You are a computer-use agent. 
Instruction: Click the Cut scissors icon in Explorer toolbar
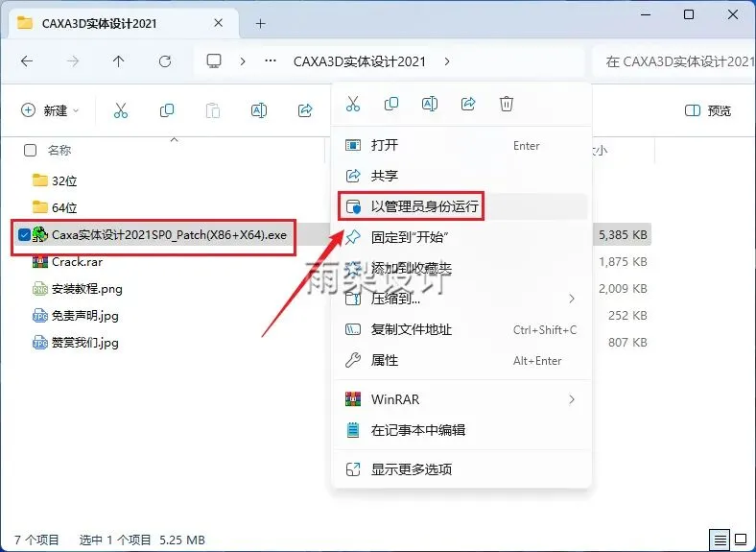121,110
